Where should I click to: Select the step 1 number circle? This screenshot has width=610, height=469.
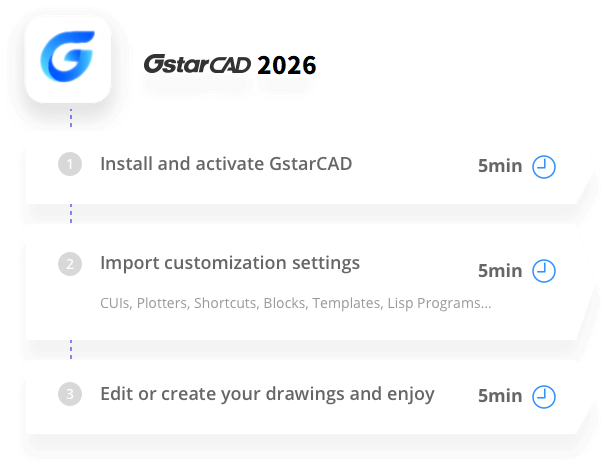click(70, 164)
